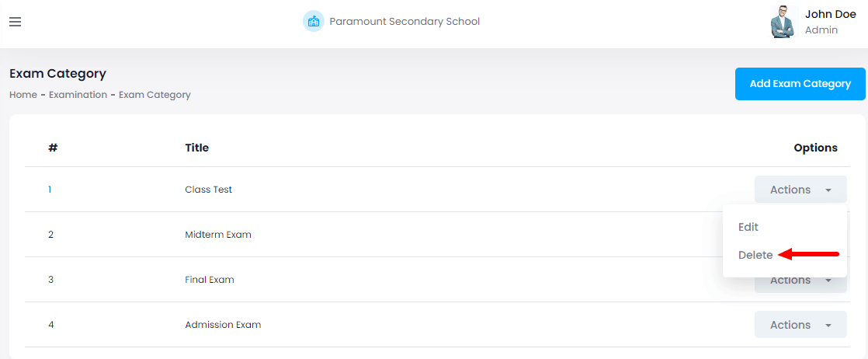Viewport: 868px width, 359px height.
Task: Go to Home in the breadcrumb
Action: coord(23,95)
